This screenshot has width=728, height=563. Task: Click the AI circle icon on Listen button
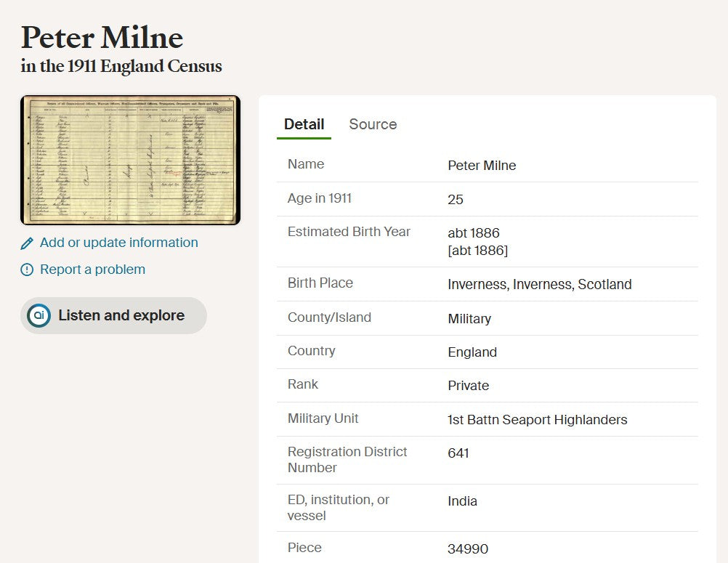pyautogui.click(x=39, y=315)
